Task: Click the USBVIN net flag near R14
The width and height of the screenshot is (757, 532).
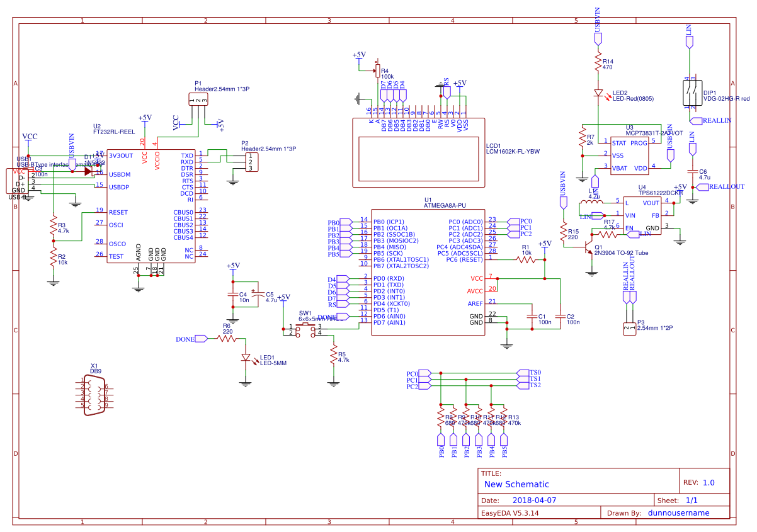Action: [597, 38]
